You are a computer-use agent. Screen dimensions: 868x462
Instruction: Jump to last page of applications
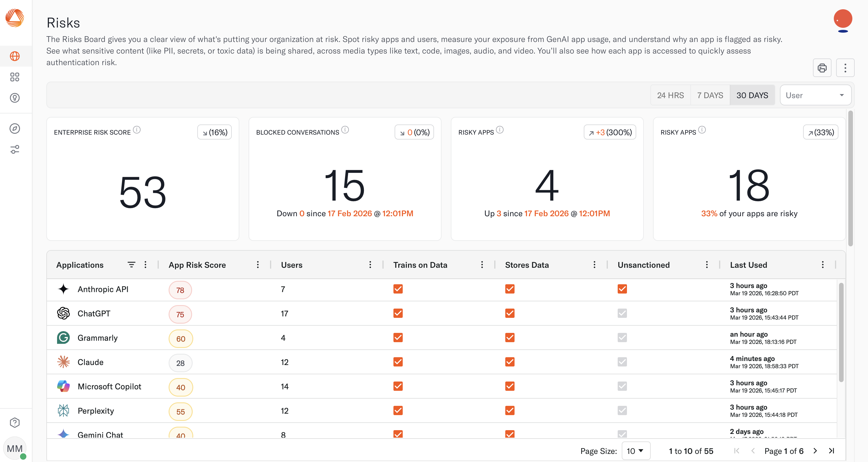(831, 450)
